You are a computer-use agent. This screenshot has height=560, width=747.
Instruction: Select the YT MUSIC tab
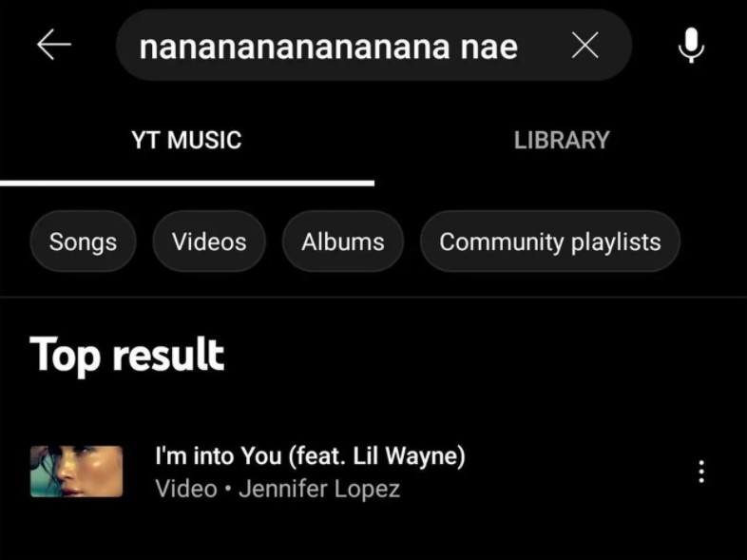click(186, 140)
